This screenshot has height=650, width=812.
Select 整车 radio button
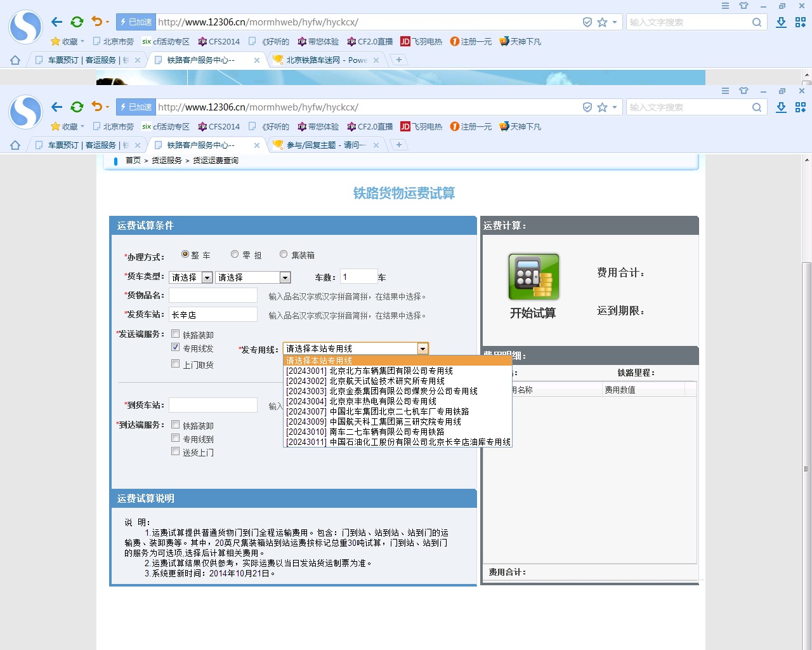pyautogui.click(x=185, y=254)
